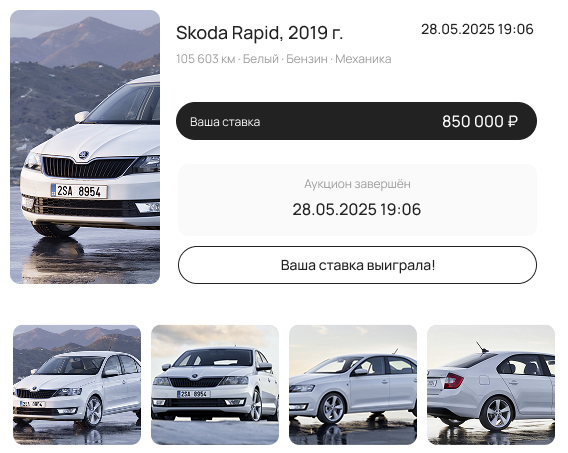Click the timestamp at top right corner
This screenshot has height=453, width=568.
(x=477, y=29)
